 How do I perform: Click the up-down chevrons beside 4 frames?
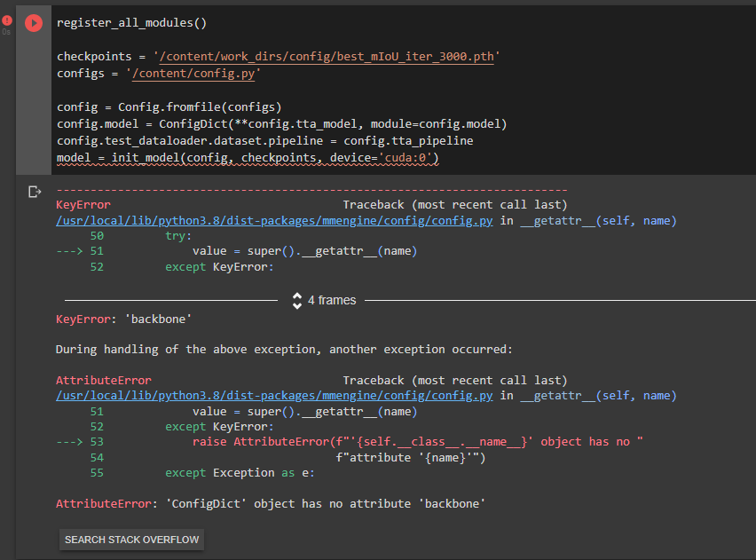pos(296,300)
